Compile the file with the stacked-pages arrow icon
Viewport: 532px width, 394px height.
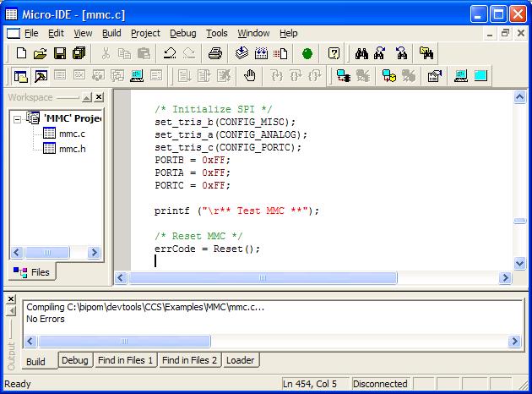[x=242, y=53]
